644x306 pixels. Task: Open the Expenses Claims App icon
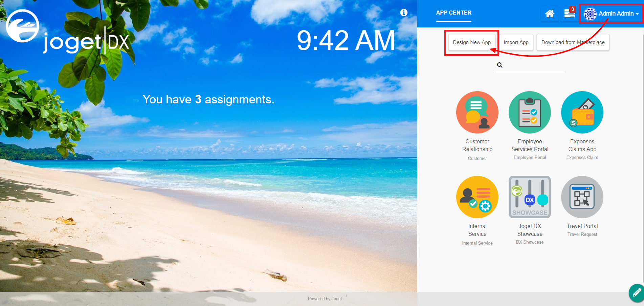pos(582,112)
